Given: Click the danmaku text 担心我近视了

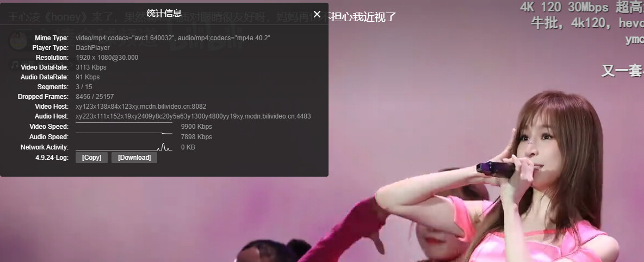Looking at the screenshot, I should click(x=363, y=17).
